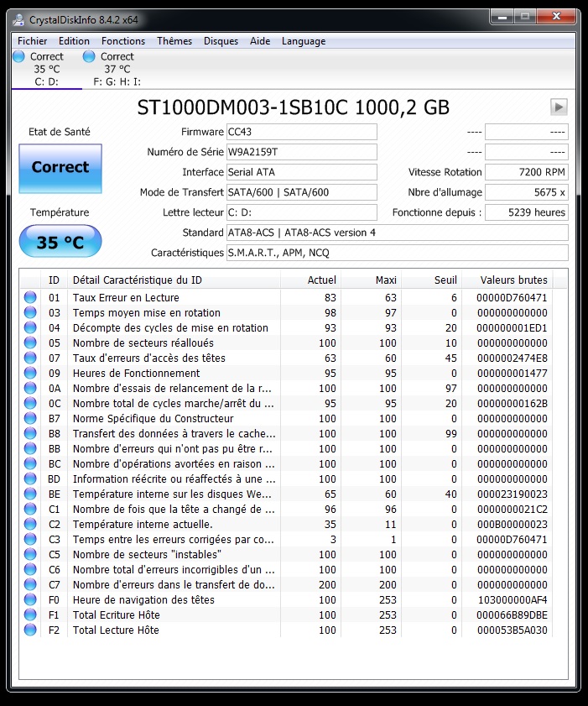The height and width of the screenshot is (706, 588).
Task: Click status icon for Taux Erreur en Lecture
Action: point(30,297)
